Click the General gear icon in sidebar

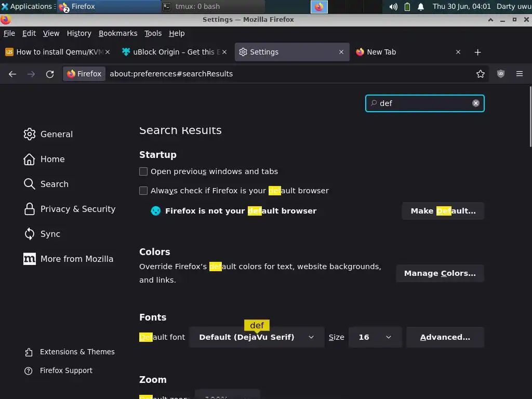[30, 134]
